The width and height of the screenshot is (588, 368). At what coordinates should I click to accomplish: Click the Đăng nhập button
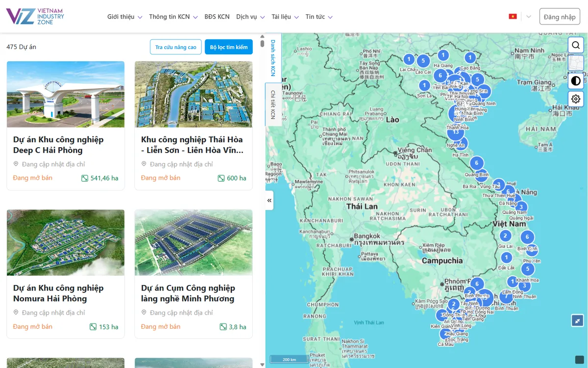[560, 17]
